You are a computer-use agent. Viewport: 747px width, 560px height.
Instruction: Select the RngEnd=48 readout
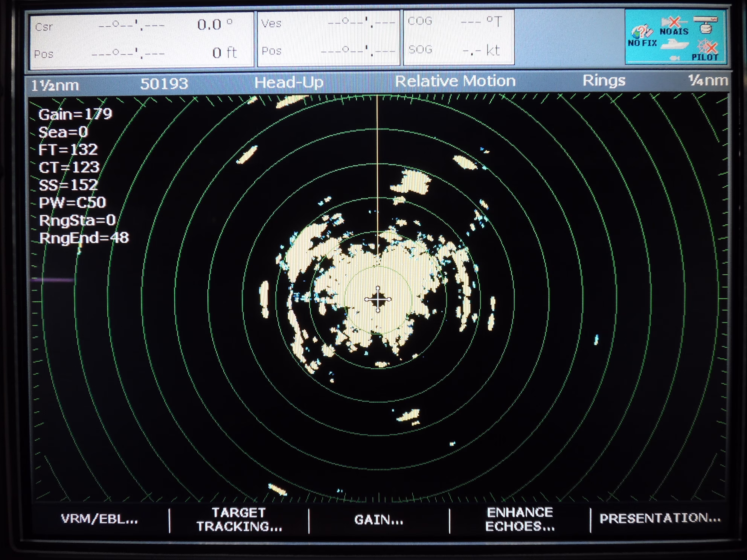tap(84, 238)
